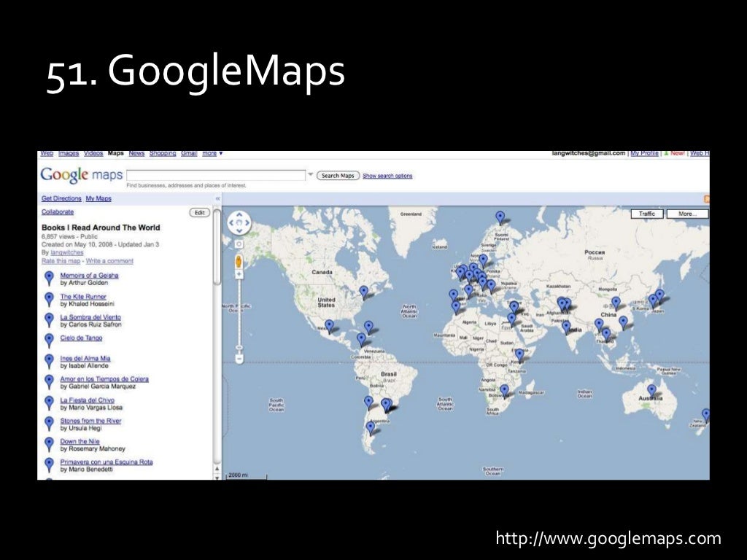Click the pin next to Down the Nile
747x560 pixels.
pyautogui.click(x=49, y=444)
